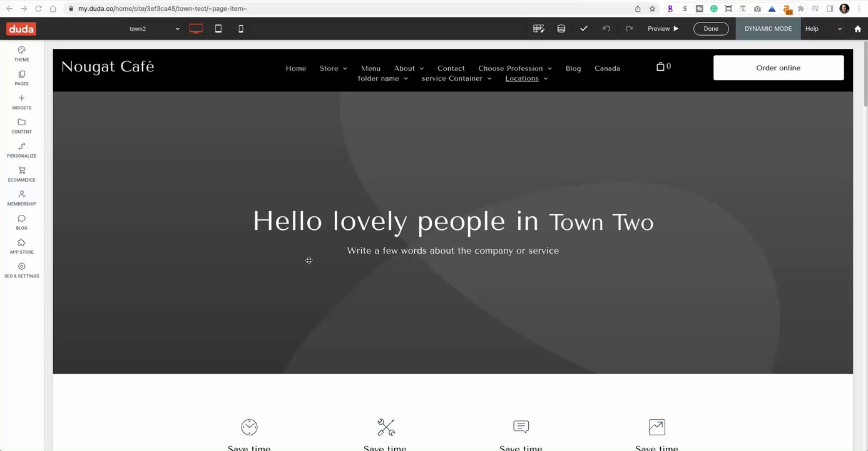Expand the Store navigation submenu

pyautogui.click(x=334, y=68)
